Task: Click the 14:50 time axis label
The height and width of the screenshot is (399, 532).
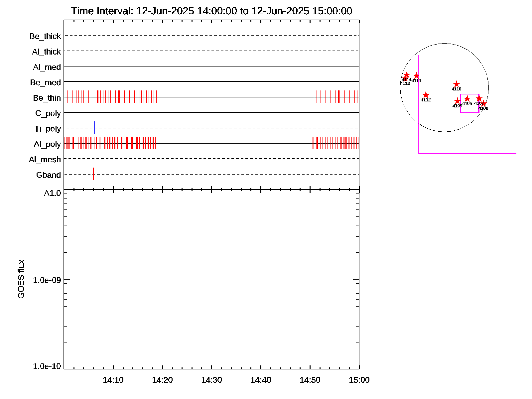Action: pos(310,380)
